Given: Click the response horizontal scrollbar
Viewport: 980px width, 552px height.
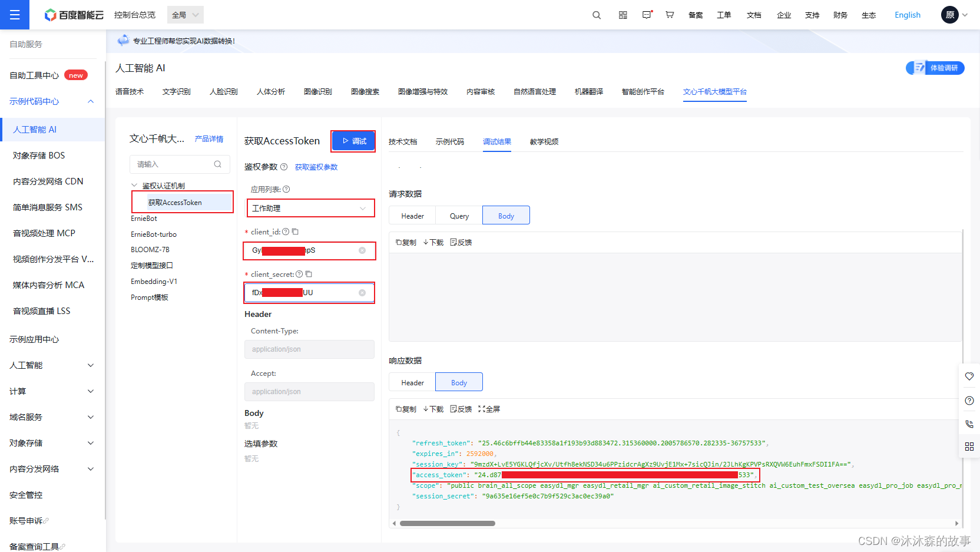Looking at the screenshot, I should [448, 523].
